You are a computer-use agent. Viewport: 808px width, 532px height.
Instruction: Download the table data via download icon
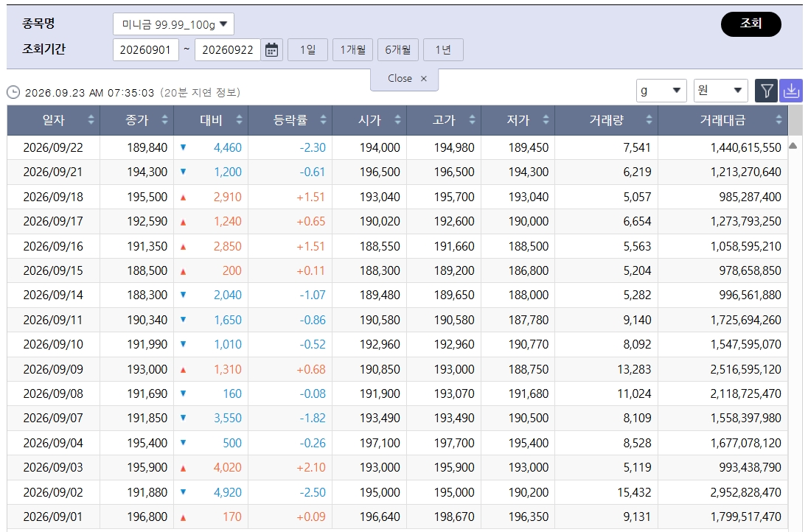[x=791, y=91]
